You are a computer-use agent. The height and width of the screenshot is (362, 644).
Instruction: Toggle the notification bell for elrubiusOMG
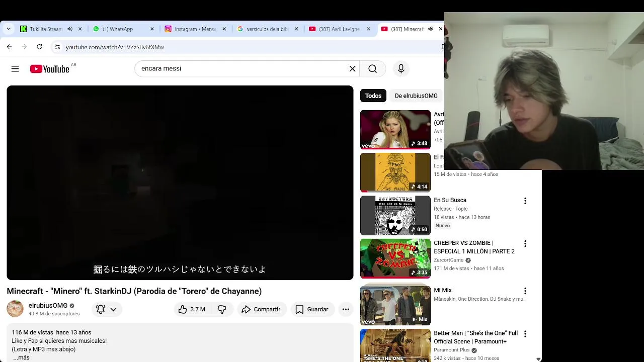101,309
